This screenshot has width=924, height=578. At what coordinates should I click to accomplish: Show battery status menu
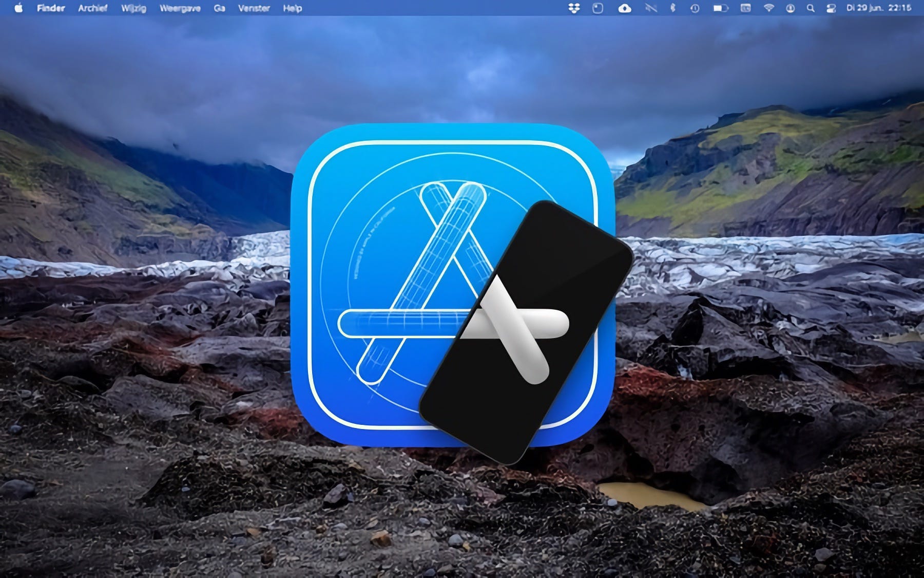click(x=721, y=8)
